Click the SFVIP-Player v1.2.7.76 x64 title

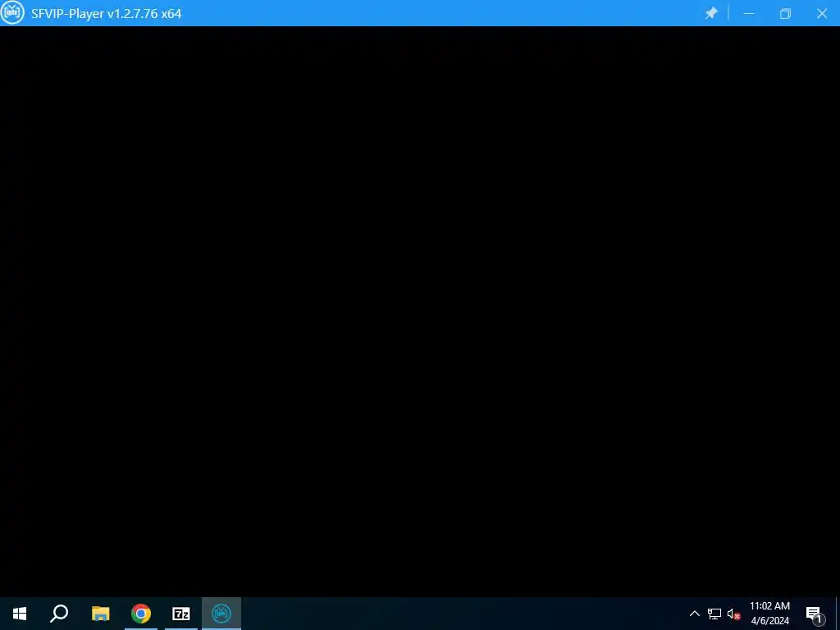pos(106,13)
